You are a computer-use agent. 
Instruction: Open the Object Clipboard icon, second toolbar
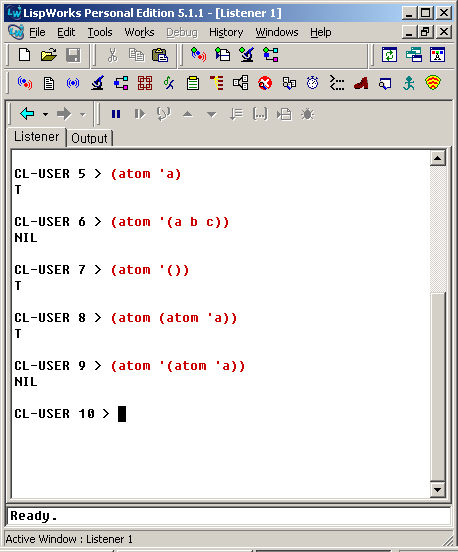(x=193, y=83)
